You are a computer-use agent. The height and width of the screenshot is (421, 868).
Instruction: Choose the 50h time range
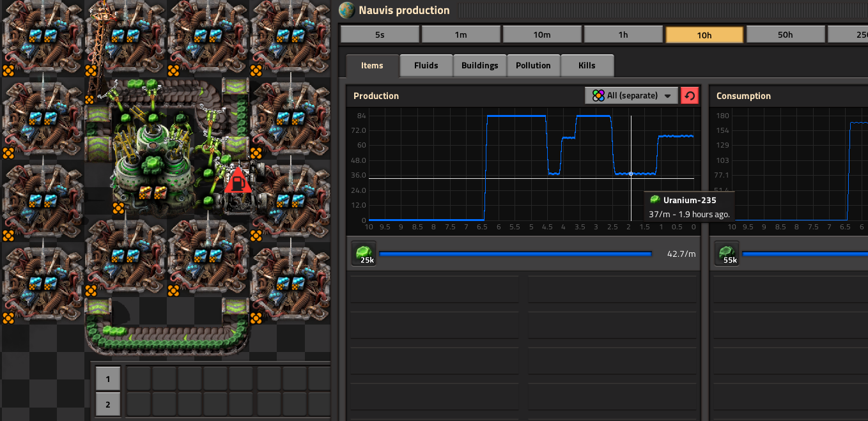click(786, 35)
